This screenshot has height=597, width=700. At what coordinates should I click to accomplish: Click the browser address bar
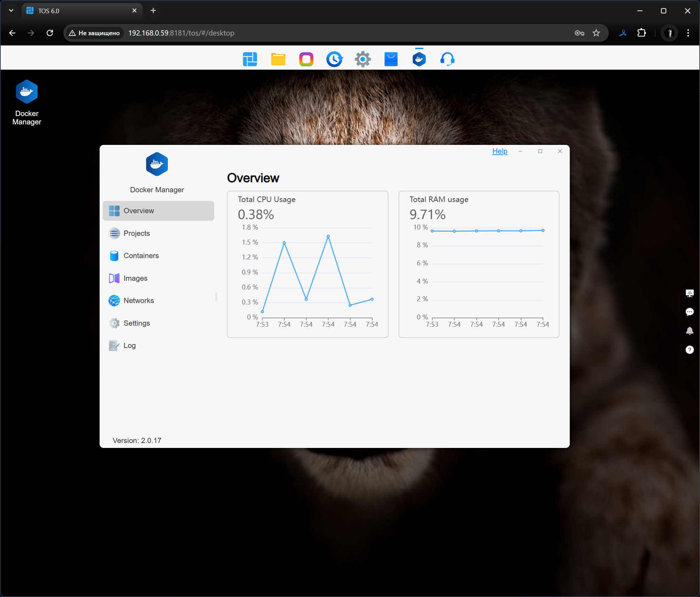point(313,33)
